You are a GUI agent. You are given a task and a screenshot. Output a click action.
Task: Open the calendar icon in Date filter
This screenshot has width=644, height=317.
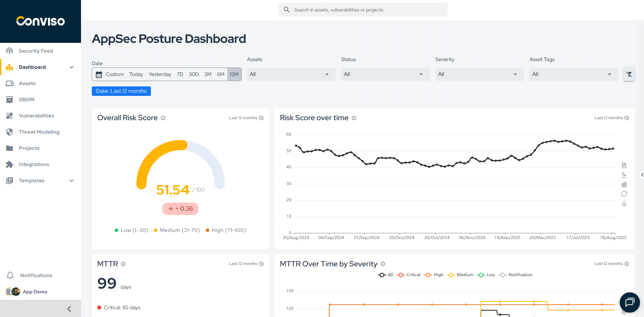click(x=99, y=75)
